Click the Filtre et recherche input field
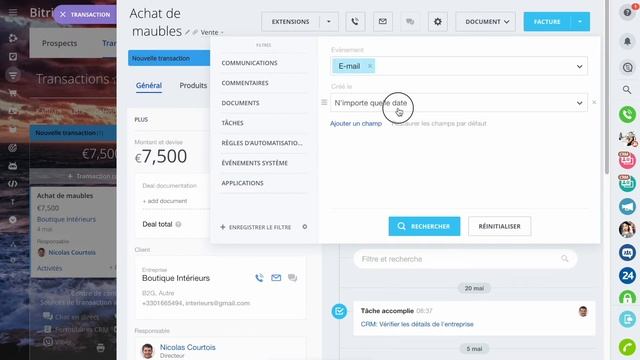 (465, 259)
